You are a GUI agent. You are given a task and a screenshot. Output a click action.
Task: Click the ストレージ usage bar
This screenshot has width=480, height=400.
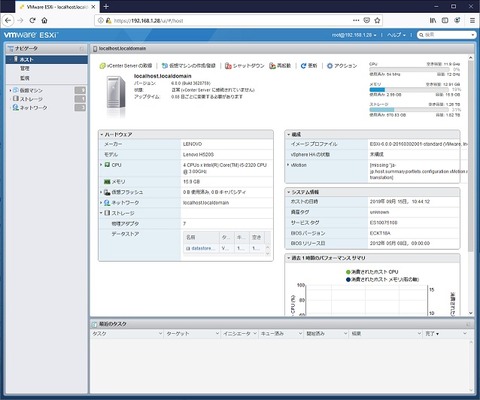pos(410,110)
